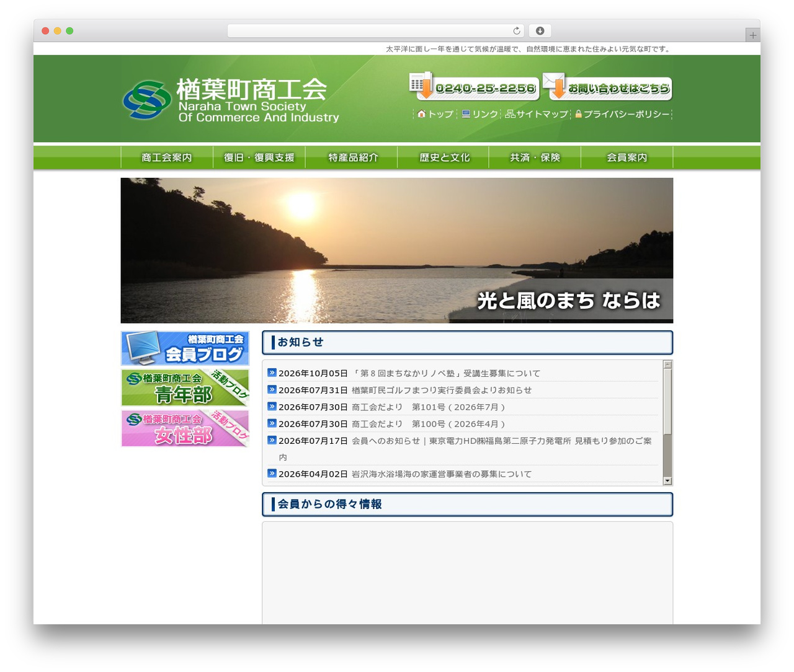Click the browser download icon
Screen dimensions: 794x672
click(x=540, y=31)
